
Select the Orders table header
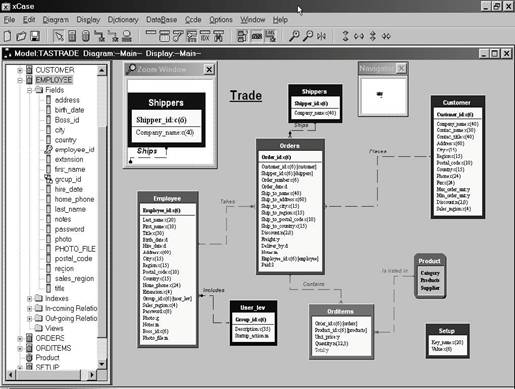point(290,146)
